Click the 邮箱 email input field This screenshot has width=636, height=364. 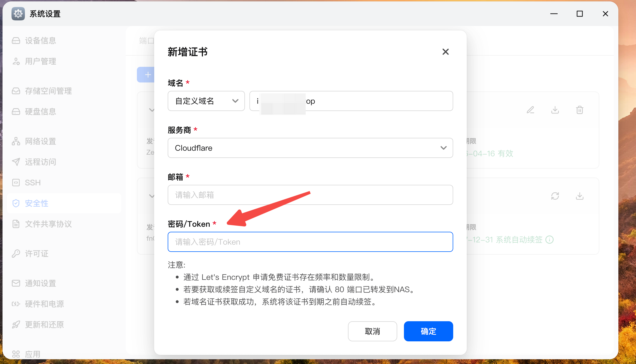(310, 195)
